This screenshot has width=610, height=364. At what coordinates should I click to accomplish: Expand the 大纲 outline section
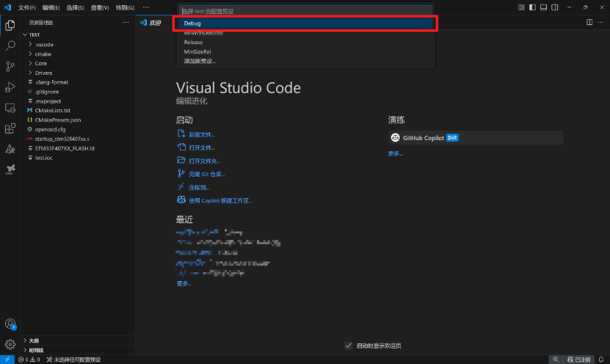point(78,341)
